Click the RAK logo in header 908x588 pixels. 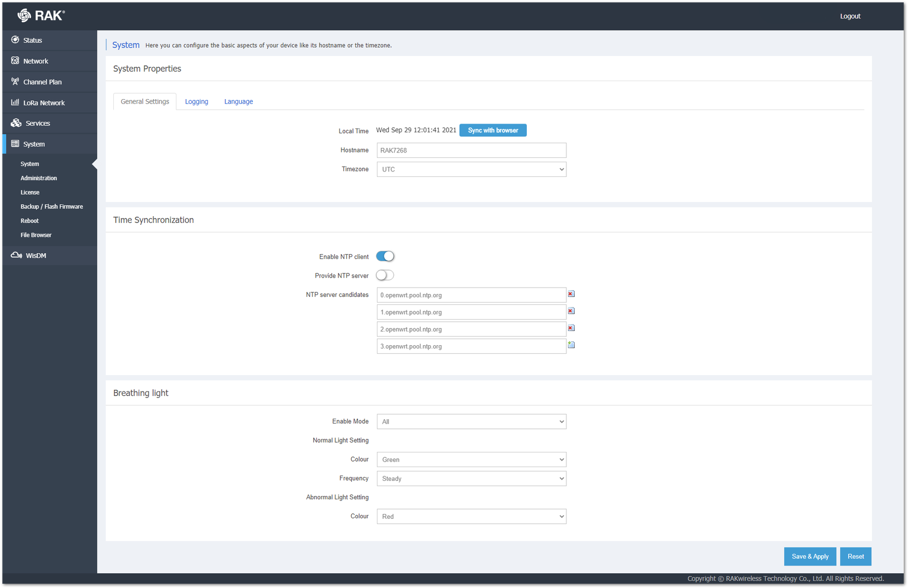[41, 15]
